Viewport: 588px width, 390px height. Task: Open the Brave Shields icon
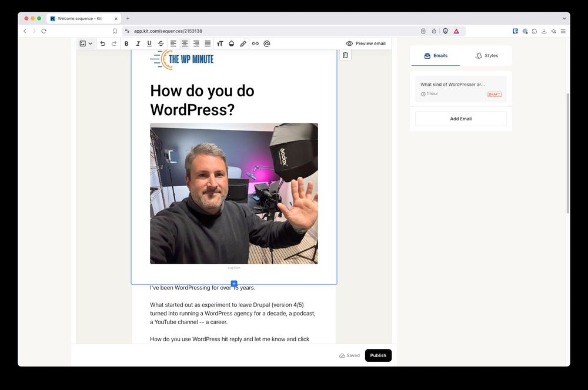coord(446,31)
